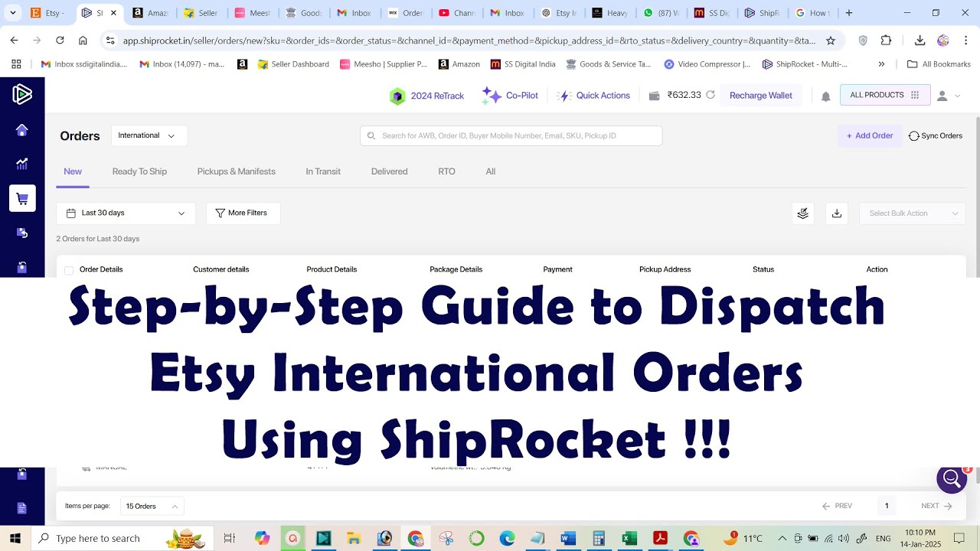Click the Windows search box

121,538
